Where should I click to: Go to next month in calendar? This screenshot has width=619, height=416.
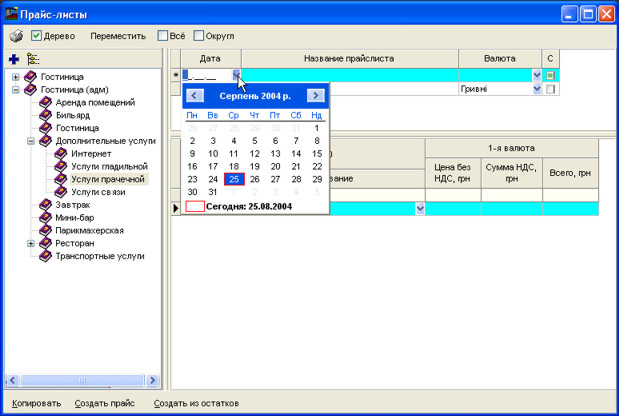tap(315, 96)
